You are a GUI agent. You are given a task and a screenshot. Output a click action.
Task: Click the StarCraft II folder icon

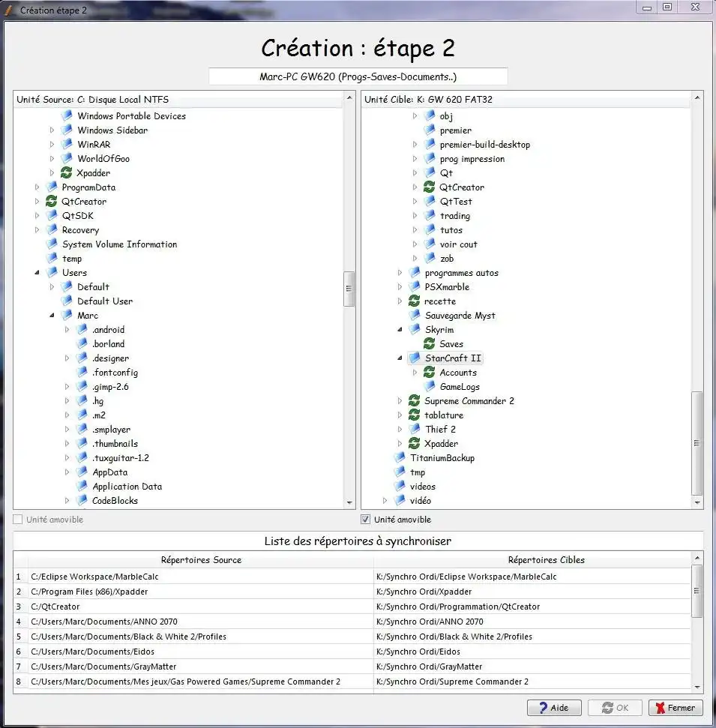pos(415,358)
